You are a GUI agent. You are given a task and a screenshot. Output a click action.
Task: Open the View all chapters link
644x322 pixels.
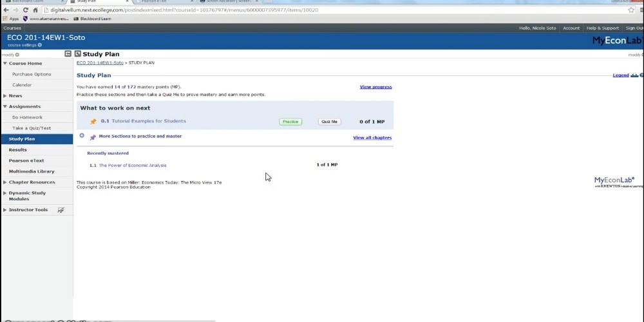pyautogui.click(x=372, y=138)
